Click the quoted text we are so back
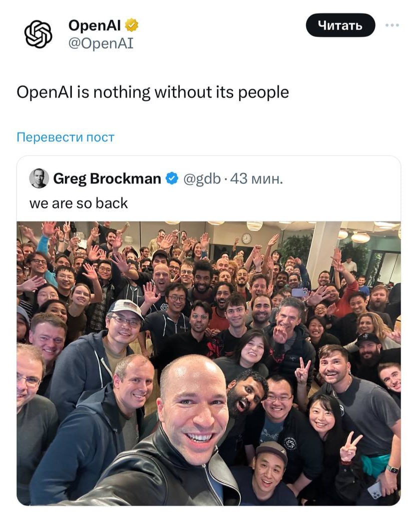This screenshot has height=517, width=420. (78, 203)
